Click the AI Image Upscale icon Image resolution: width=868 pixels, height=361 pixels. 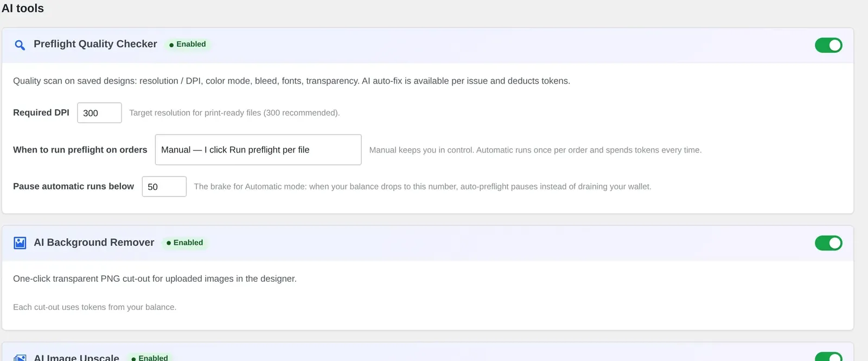click(x=20, y=358)
